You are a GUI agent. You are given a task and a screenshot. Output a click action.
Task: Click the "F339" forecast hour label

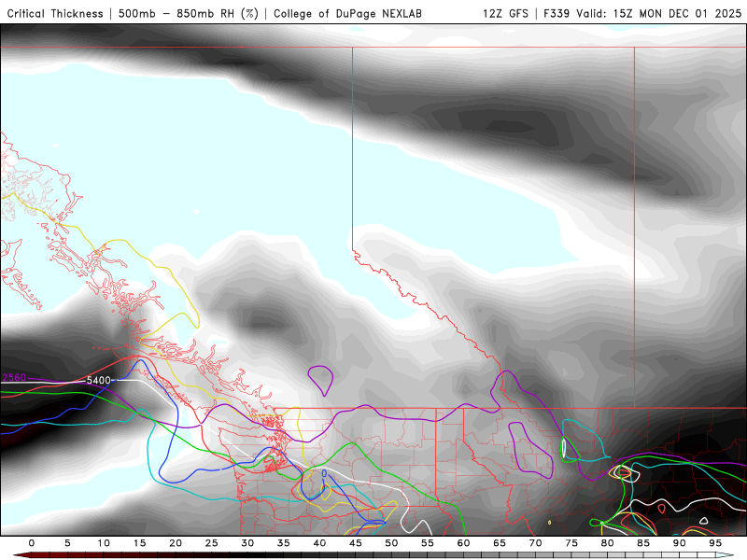tap(556, 13)
